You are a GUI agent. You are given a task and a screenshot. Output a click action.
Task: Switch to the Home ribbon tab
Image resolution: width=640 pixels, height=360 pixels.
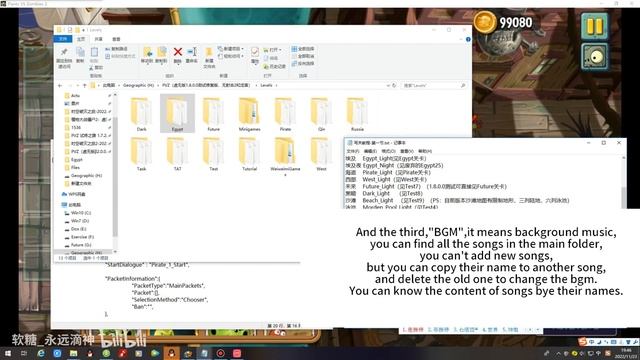[x=81, y=39]
